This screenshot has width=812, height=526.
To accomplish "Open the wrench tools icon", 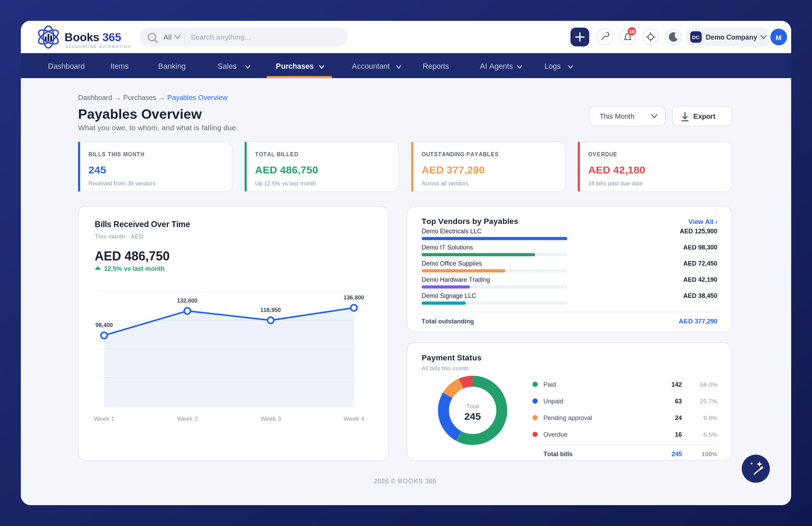I will [605, 37].
